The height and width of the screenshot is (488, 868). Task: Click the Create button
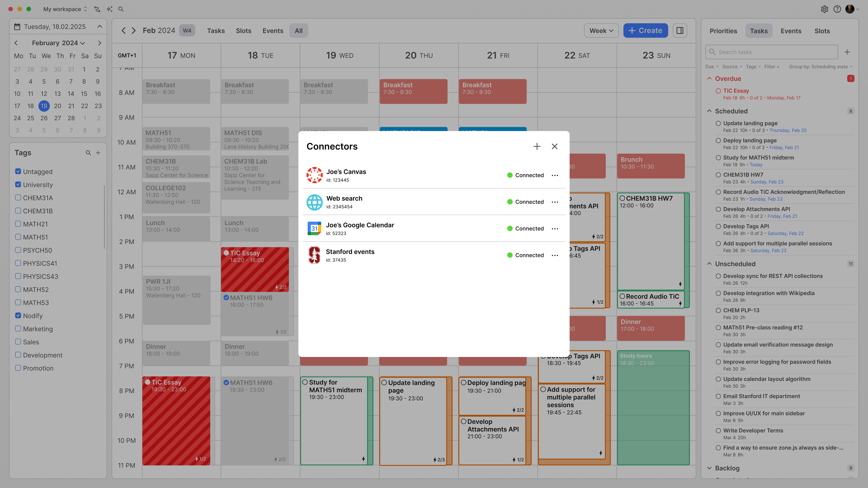645,31
